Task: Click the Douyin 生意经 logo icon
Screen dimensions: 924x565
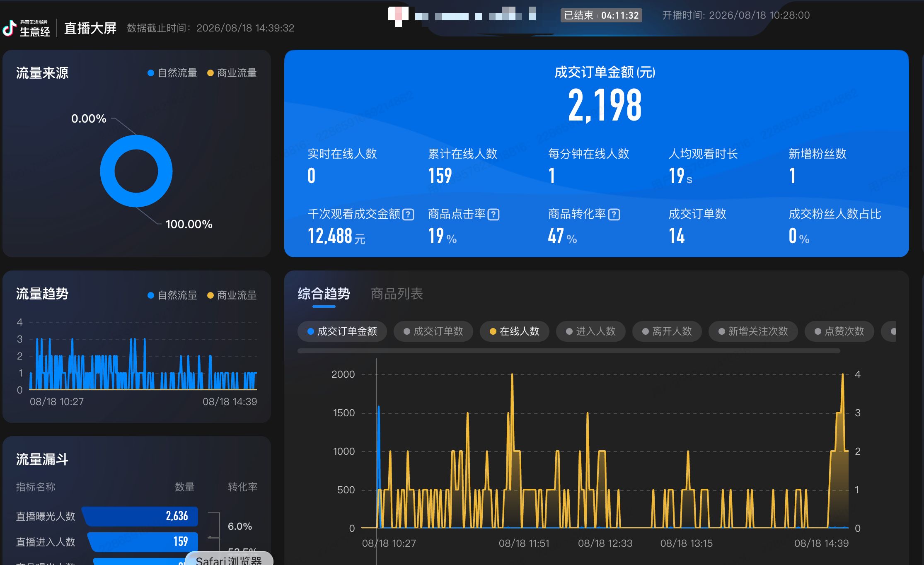Action: click(x=9, y=28)
